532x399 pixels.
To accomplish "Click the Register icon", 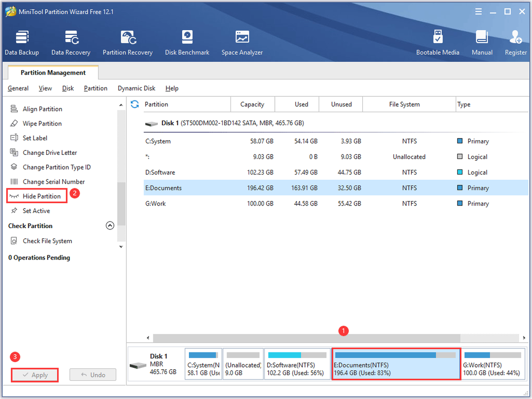I will point(516,43).
